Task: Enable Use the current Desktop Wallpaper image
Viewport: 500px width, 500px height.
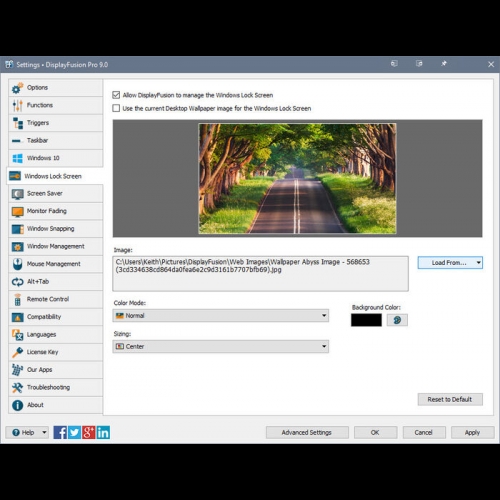Action: [x=116, y=108]
